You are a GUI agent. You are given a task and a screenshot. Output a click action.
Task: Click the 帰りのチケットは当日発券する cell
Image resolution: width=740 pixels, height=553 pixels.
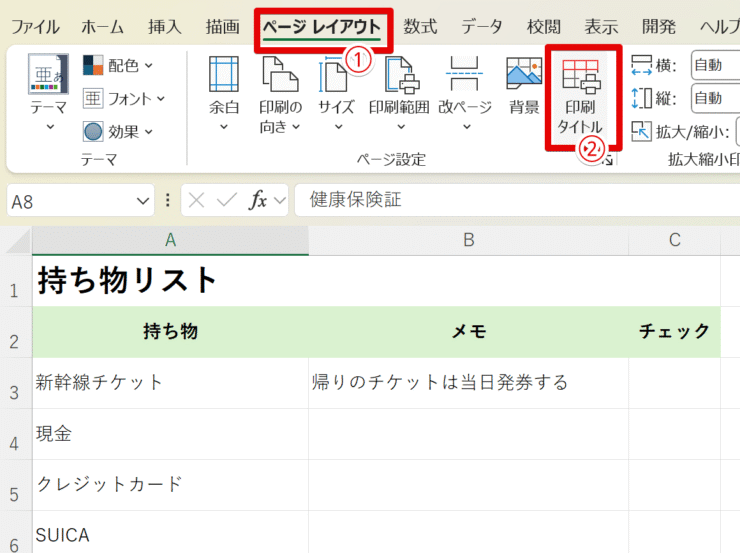pyautogui.click(x=469, y=383)
